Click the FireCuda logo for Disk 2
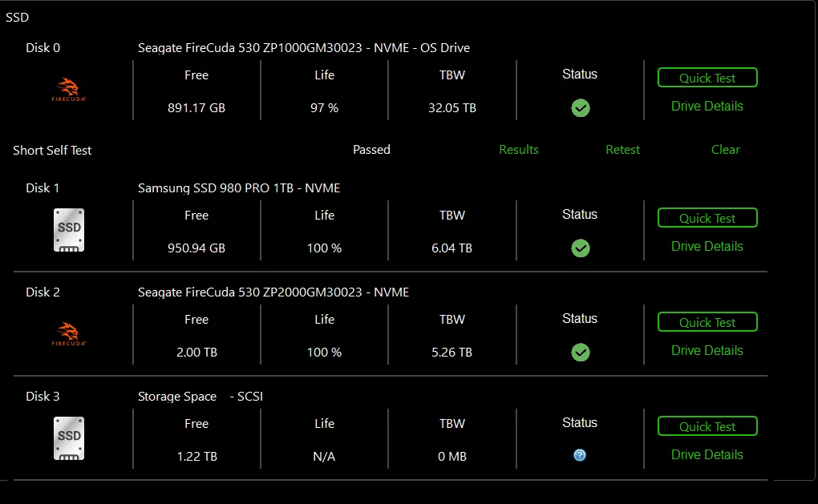The height and width of the screenshot is (504, 818). click(69, 334)
